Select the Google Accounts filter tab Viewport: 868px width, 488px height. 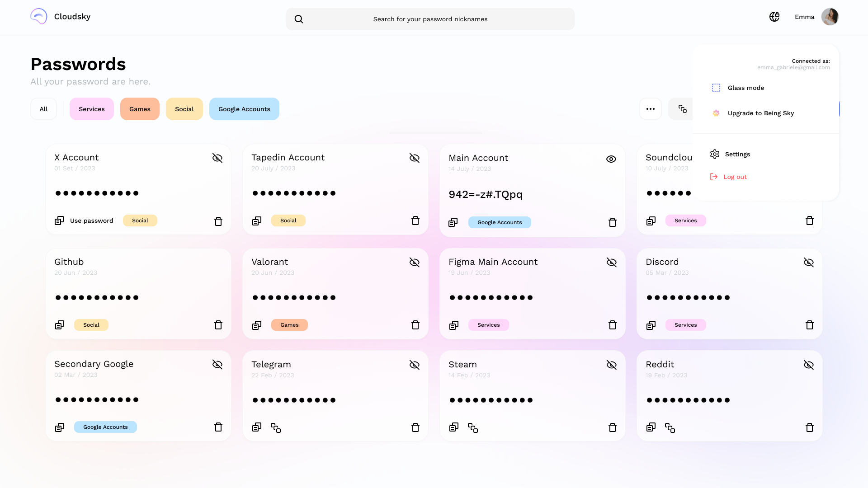pos(244,109)
